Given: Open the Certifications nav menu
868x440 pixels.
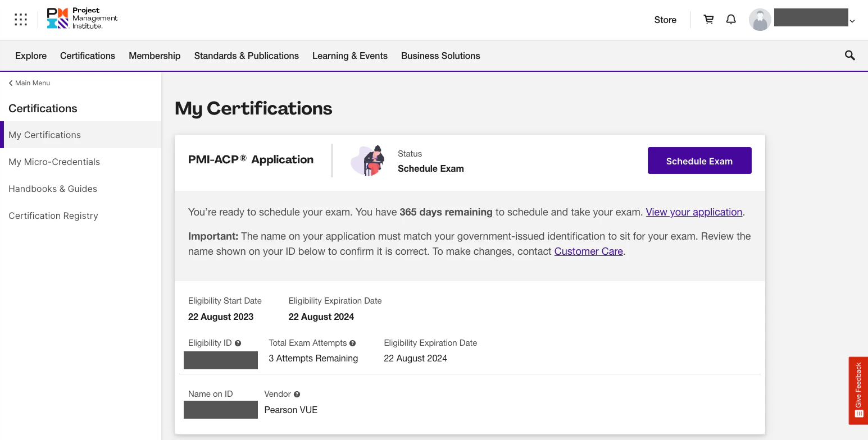Looking at the screenshot, I should coord(88,56).
